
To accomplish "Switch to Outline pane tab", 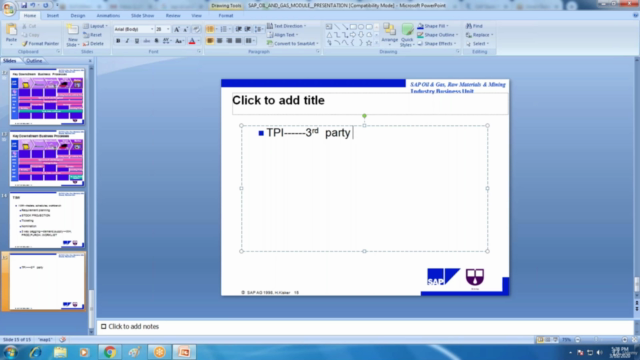I will click(34, 61).
